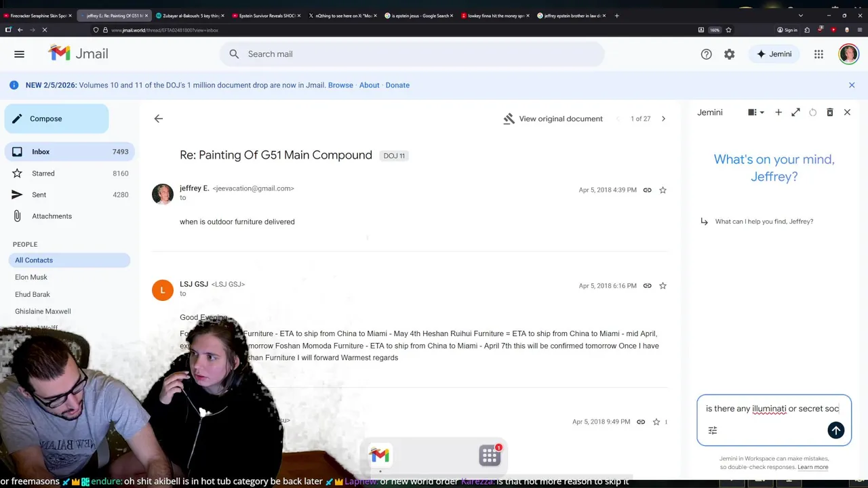
Task: Open Jemini panel layout dropdown
Action: pyautogui.click(x=755, y=113)
